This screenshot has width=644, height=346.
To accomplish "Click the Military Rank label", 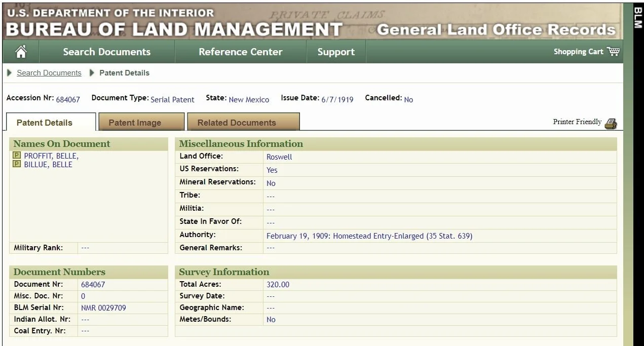I will (x=39, y=248).
